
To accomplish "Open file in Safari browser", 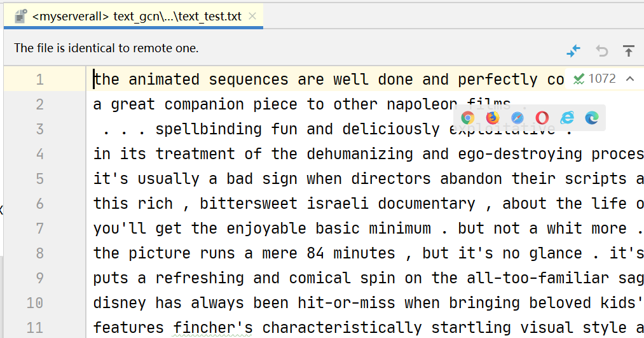I will (517, 118).
